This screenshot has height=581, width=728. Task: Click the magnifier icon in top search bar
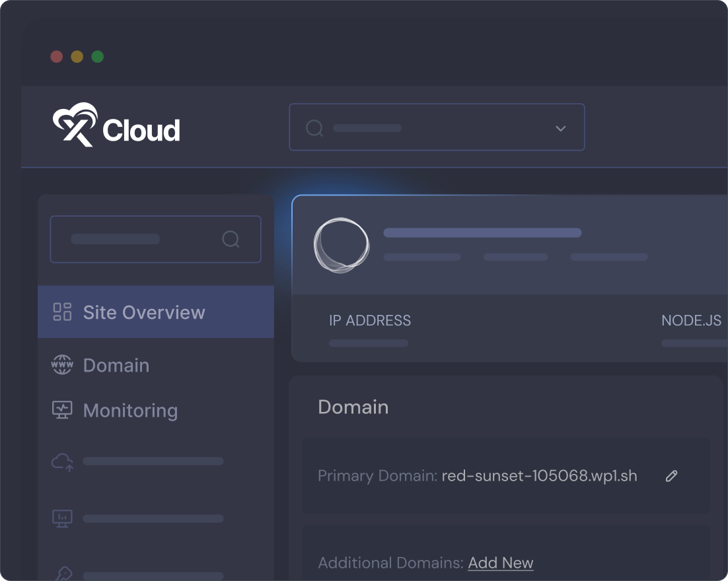tap(314, 127)
